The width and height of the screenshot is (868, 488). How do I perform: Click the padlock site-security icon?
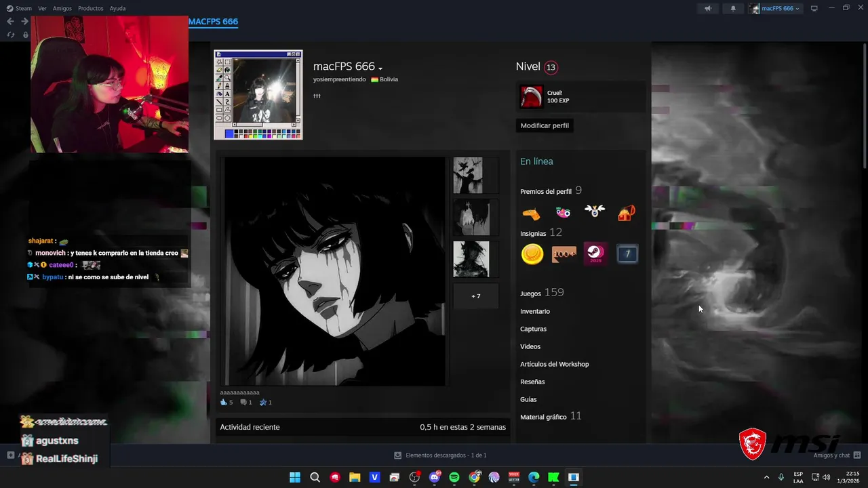26,35
